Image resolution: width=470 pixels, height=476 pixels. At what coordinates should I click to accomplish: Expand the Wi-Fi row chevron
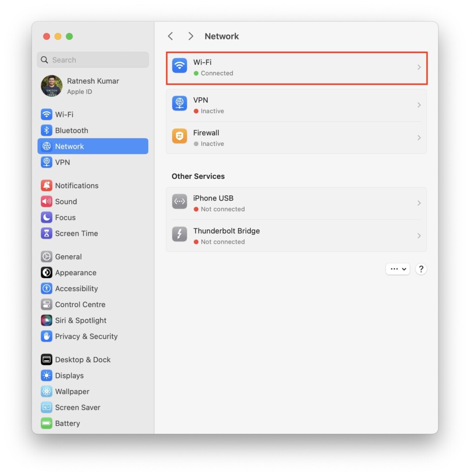[x=419, y=67]
